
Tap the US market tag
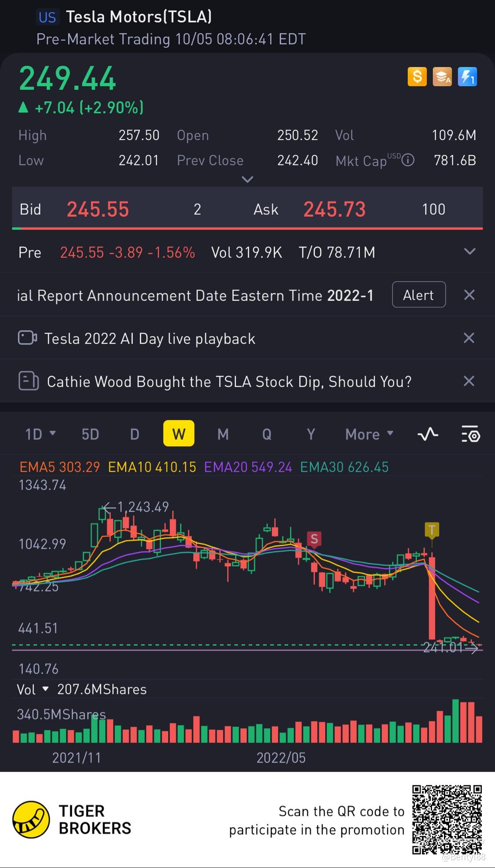pyautogui.click(x=47, y=17)
